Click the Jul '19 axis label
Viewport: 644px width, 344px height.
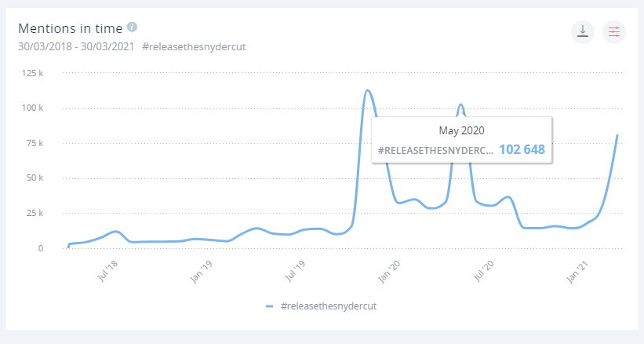[296, 269]
